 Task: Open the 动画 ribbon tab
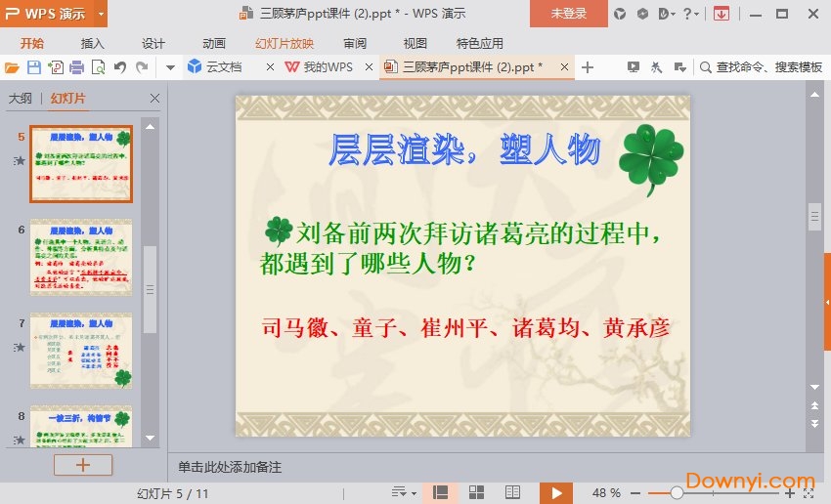pyautogui.click(x=214, y=43)
